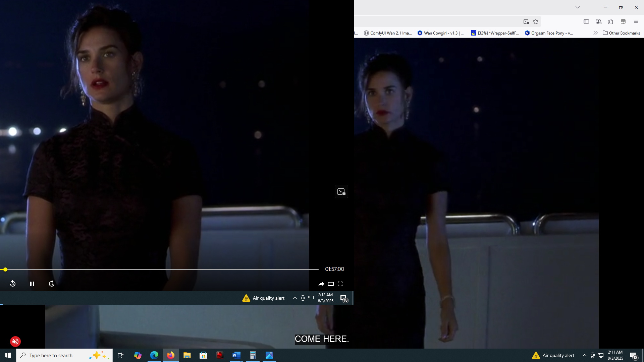Viewport: 644px width, 362px height.
Task: Open the browser hamburger application menu
Action: pos(636,22)
